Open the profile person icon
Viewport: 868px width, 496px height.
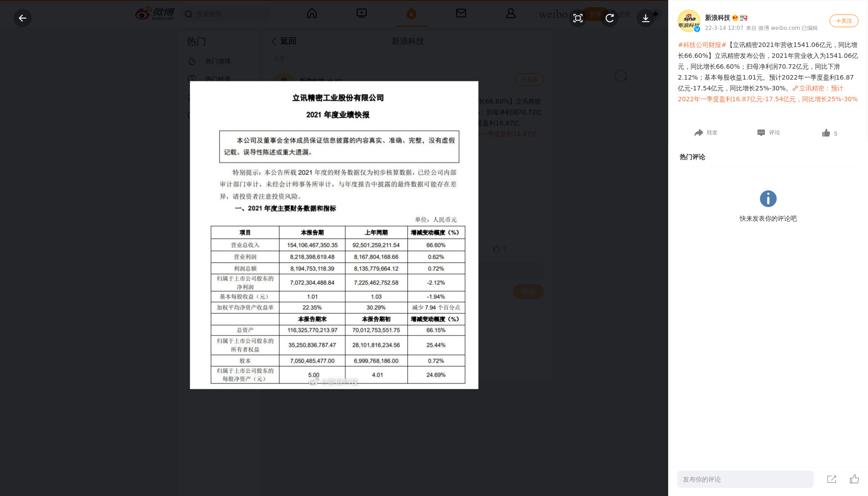pyautogui.click(x=511, y=14)
